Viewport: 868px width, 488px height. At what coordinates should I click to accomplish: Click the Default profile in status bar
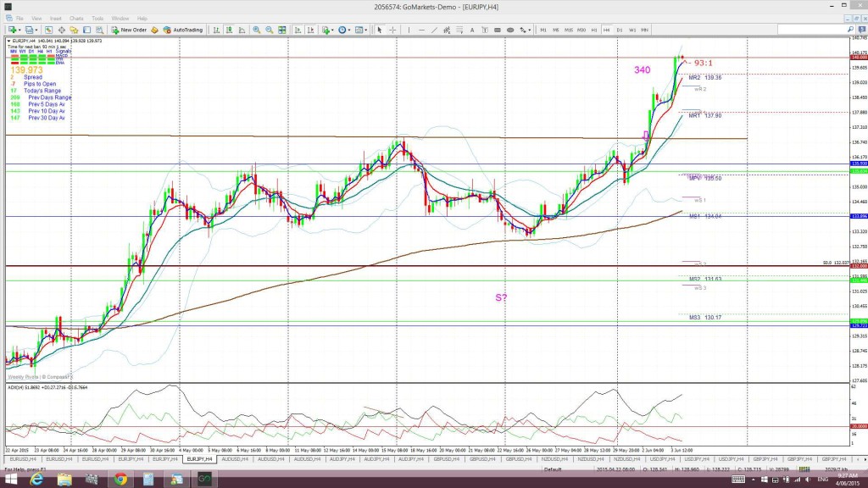pyautogui.click(x=553, y=469)
